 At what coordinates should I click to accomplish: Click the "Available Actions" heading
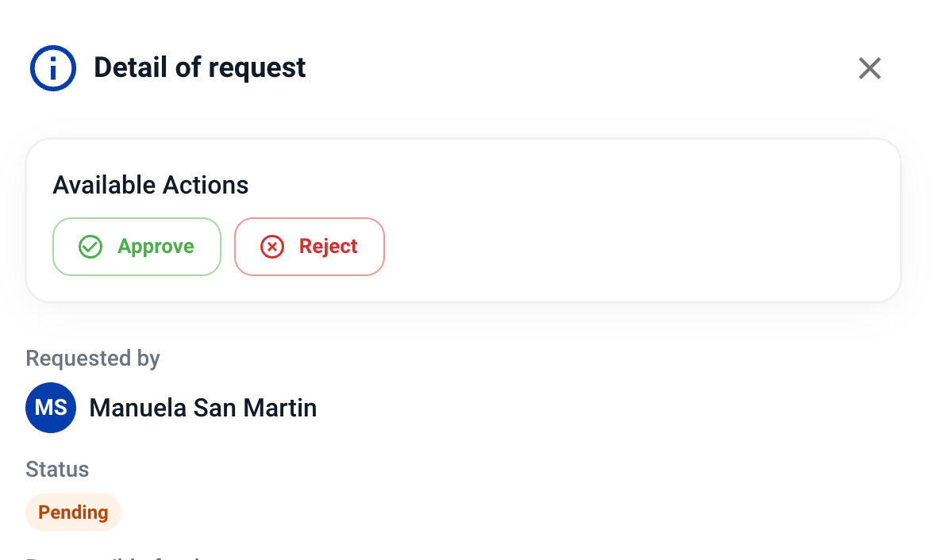pos(151,186)
